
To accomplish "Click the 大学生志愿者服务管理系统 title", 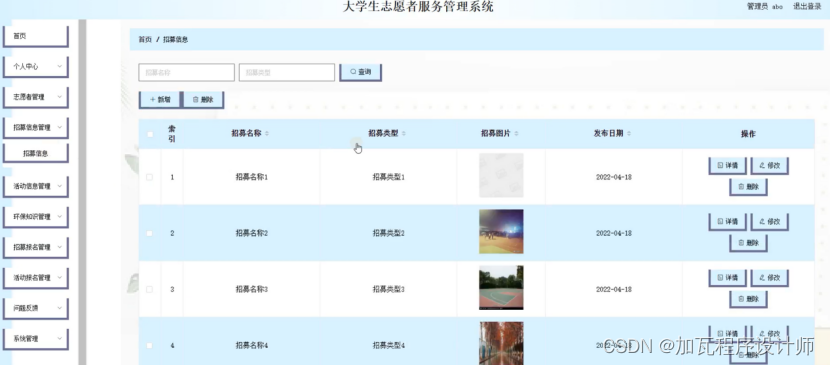I will (x=418, y=7).
